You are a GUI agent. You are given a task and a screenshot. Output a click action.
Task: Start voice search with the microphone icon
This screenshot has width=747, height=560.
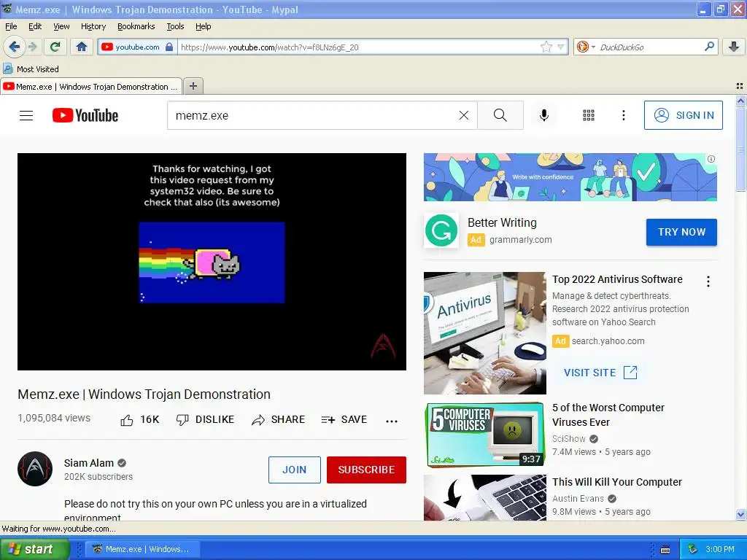543,115
